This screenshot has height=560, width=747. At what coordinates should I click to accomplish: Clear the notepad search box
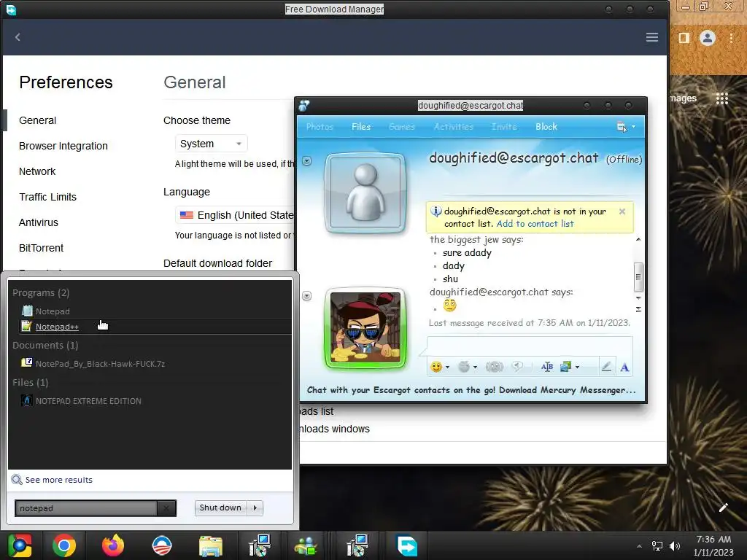(x=166, y=508)
